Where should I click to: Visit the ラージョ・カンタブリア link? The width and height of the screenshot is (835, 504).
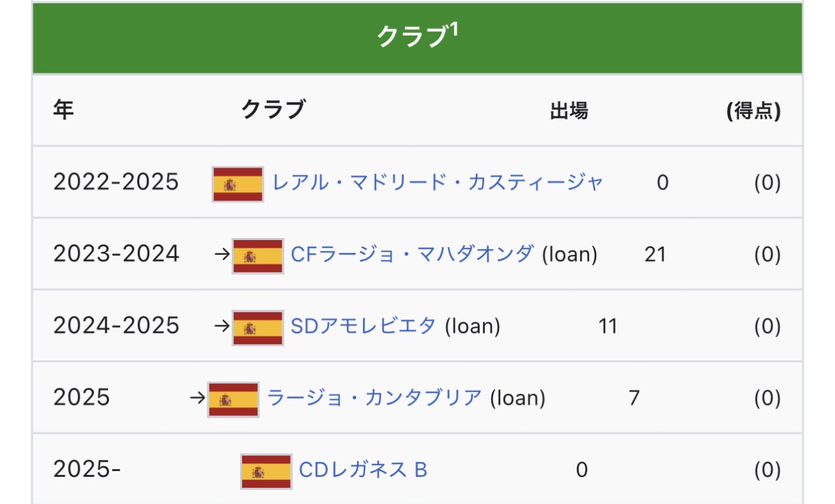pos(374,397)
